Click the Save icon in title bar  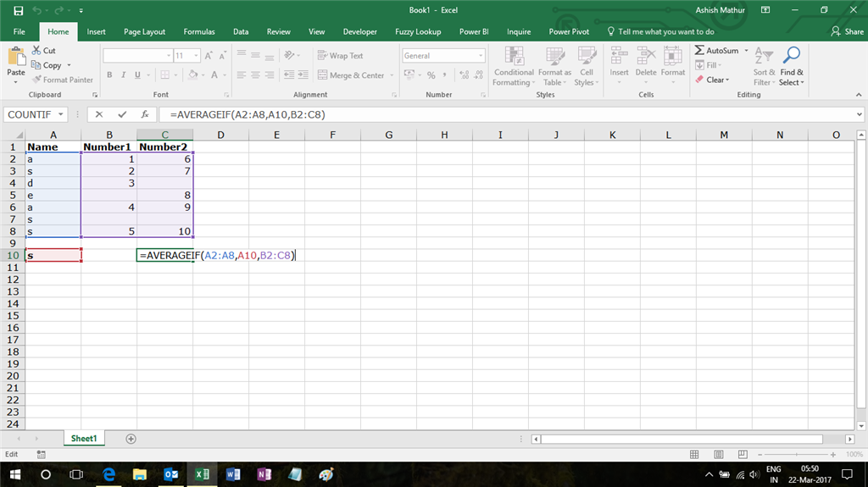[19, 10]
